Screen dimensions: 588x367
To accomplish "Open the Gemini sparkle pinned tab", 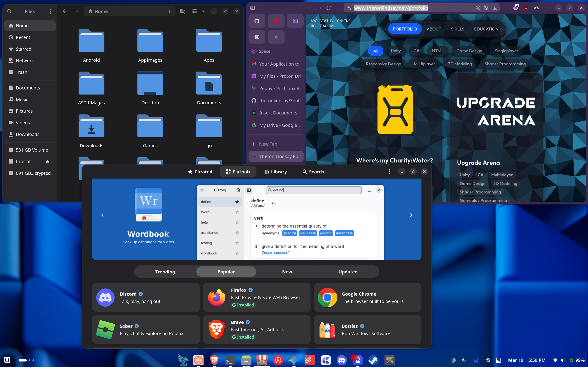I will tap(276, 37).
